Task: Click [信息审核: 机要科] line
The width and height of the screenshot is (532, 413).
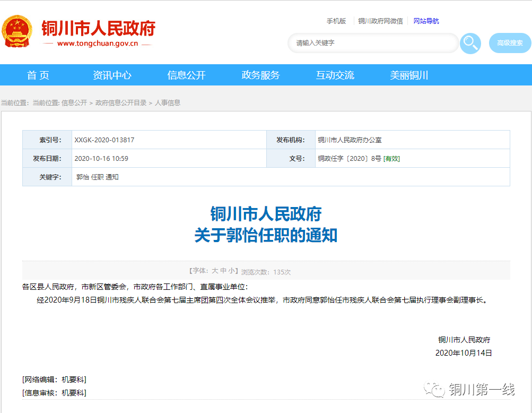Action: pyautogui.click(x=54, y=393)
